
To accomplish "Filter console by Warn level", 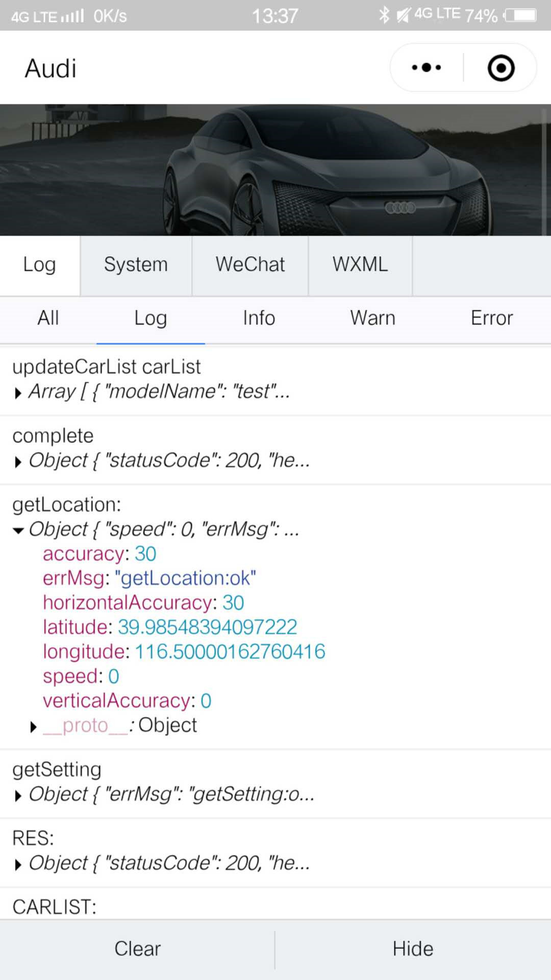I will [372, 318].
